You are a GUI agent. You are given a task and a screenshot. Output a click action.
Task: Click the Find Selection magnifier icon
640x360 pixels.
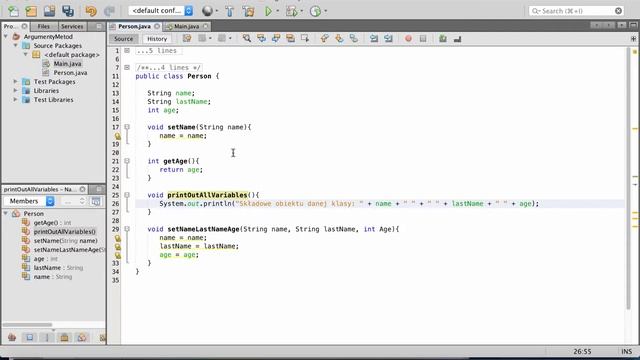coord(247,38)
